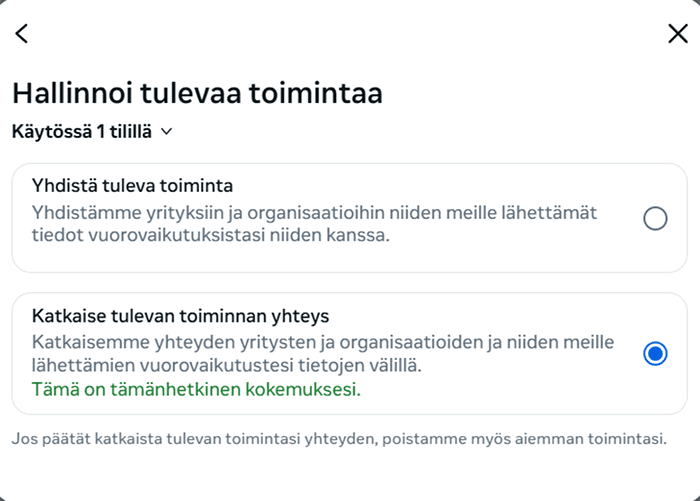Click the chevron beside "Käytössä 1 tilillä"
The width and height of the screenshot is (700, 501).
click(x=167, y=131)
